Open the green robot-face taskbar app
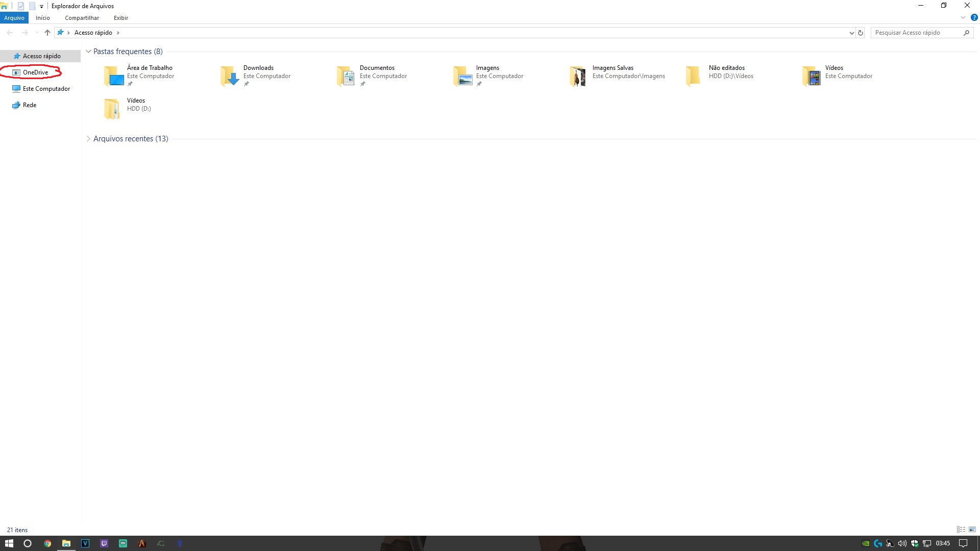This screenshot has width=980, height=551. tap(123, 543)
